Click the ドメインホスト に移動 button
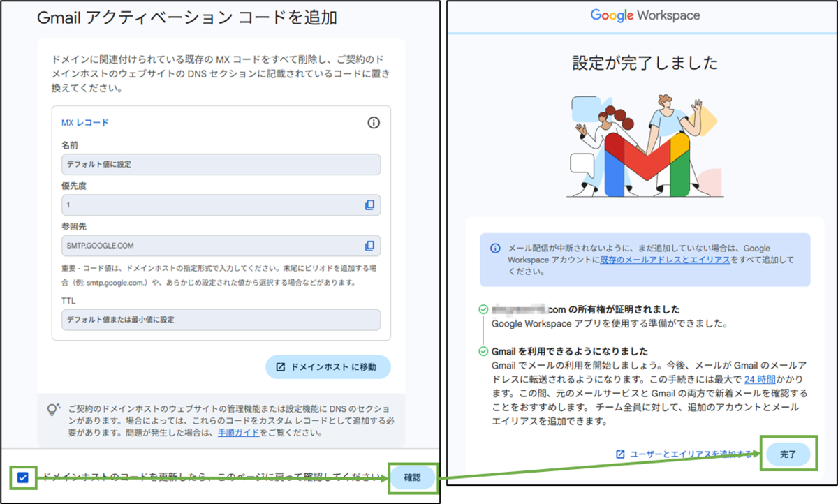Screen dimensions: 838x504 click(x=328, y=367)
